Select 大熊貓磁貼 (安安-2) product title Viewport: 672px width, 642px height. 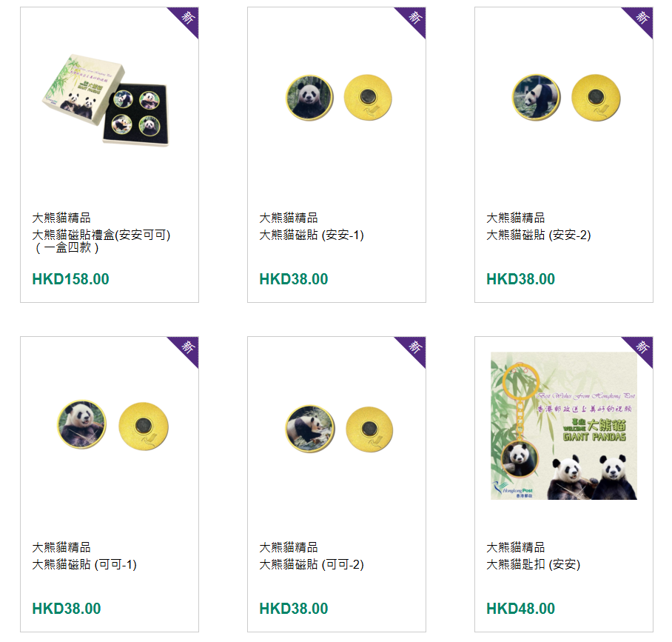click(x=539, y=235)
